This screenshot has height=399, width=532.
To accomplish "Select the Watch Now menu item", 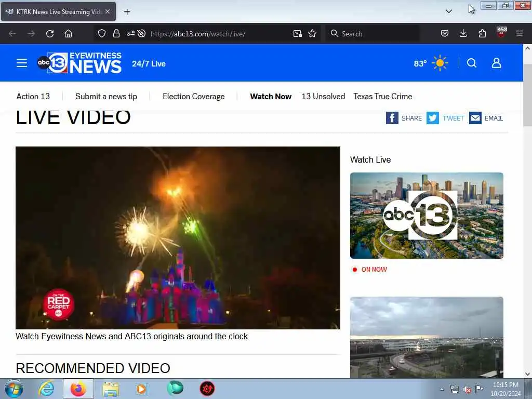I will pyautogui.click(x=271, y=96).
